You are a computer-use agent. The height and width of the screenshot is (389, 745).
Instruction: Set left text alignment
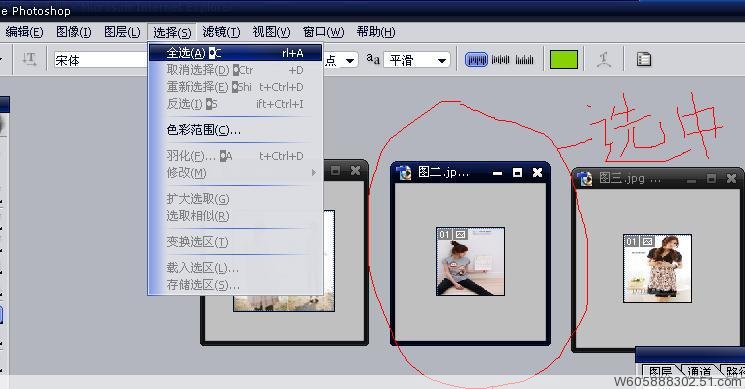[476, 60]
